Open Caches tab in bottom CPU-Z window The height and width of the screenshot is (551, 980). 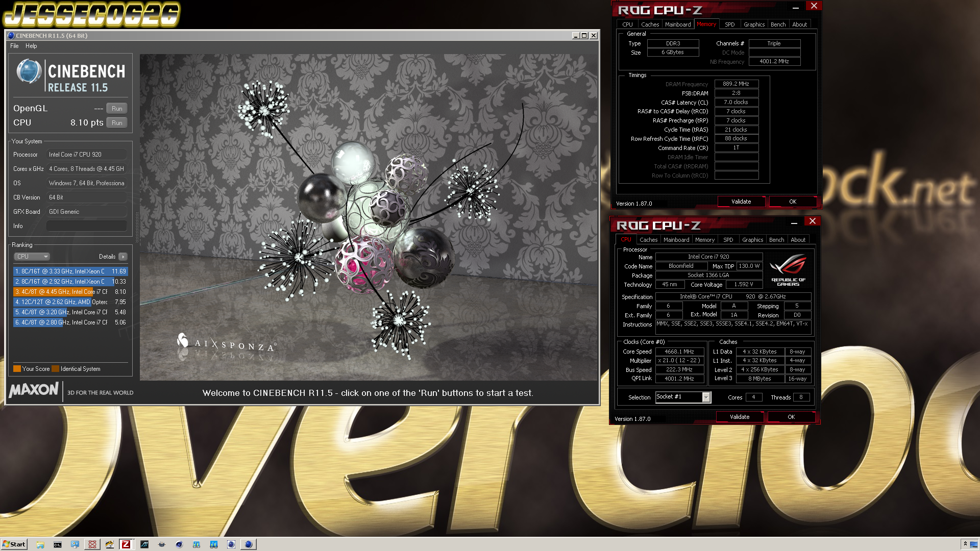tap(648, 240)
